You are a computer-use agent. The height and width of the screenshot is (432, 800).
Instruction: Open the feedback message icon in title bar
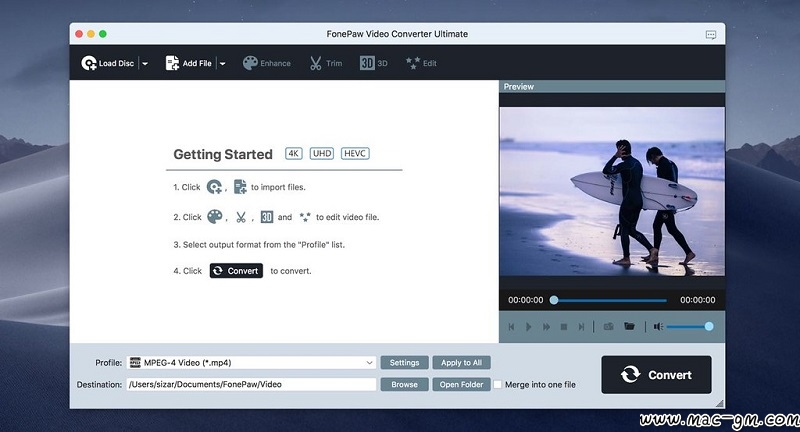[711, 35]
